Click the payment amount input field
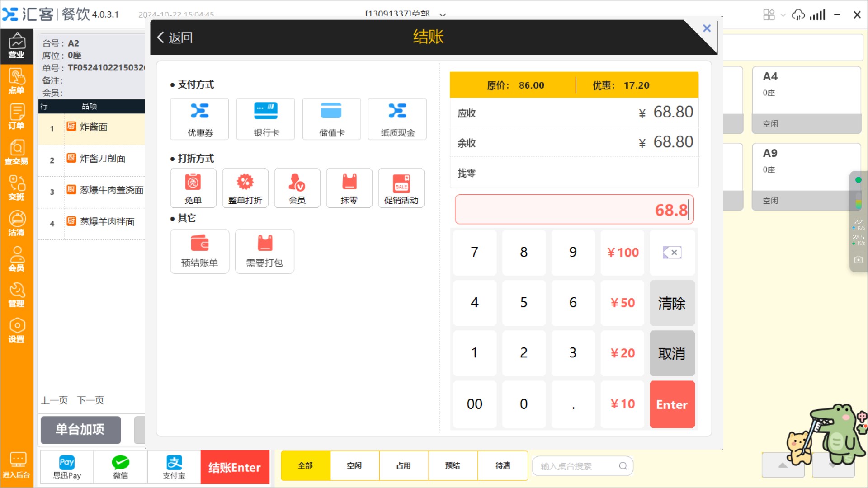 [574, 210]
